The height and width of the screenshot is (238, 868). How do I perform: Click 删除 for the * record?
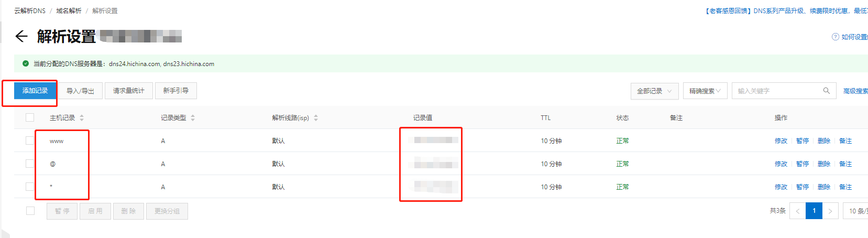[x=823, y=187]
